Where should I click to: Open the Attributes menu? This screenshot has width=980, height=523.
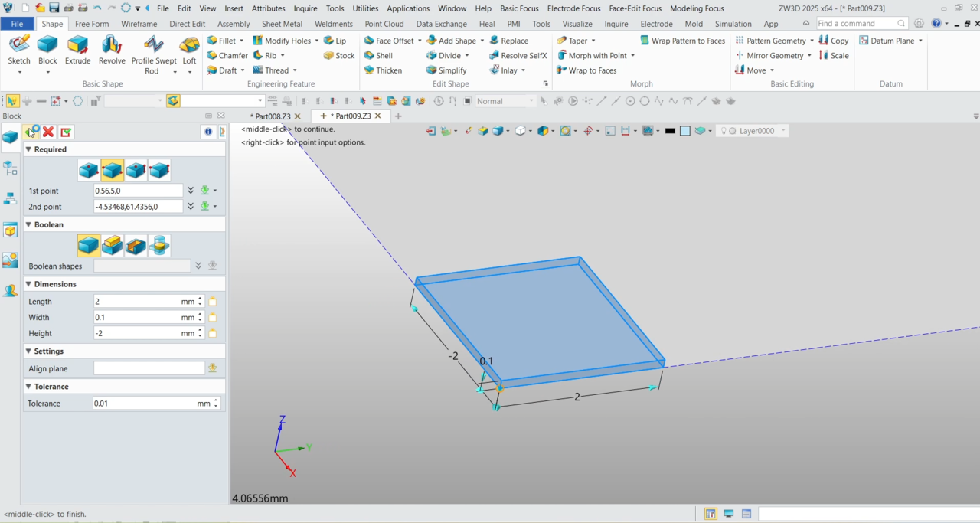coord(268,8)
